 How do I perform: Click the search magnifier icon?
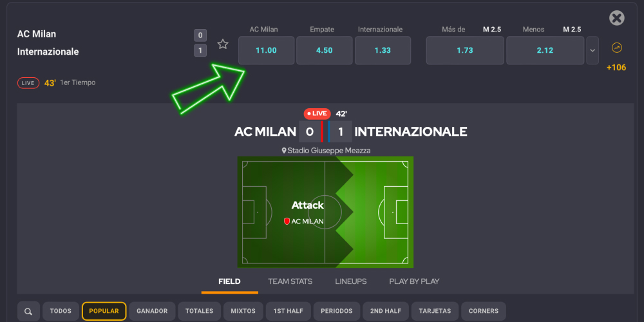click(x=28, y=311)
